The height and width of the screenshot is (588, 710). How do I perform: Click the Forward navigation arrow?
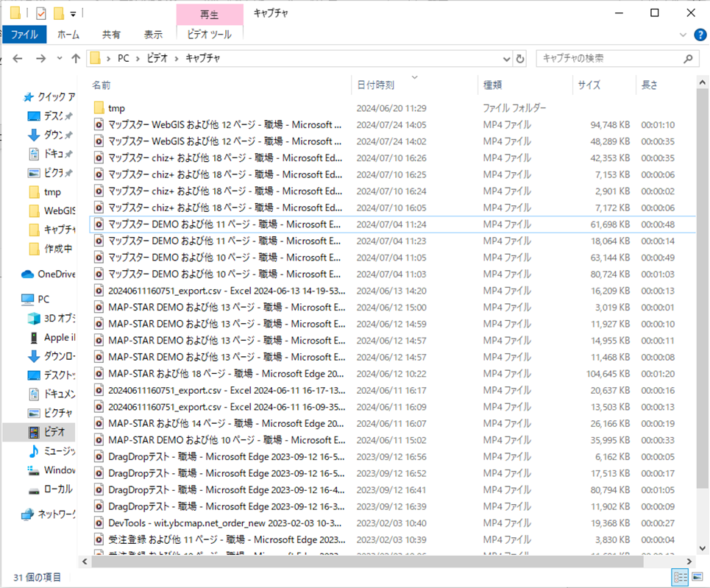tap(40, 58)
